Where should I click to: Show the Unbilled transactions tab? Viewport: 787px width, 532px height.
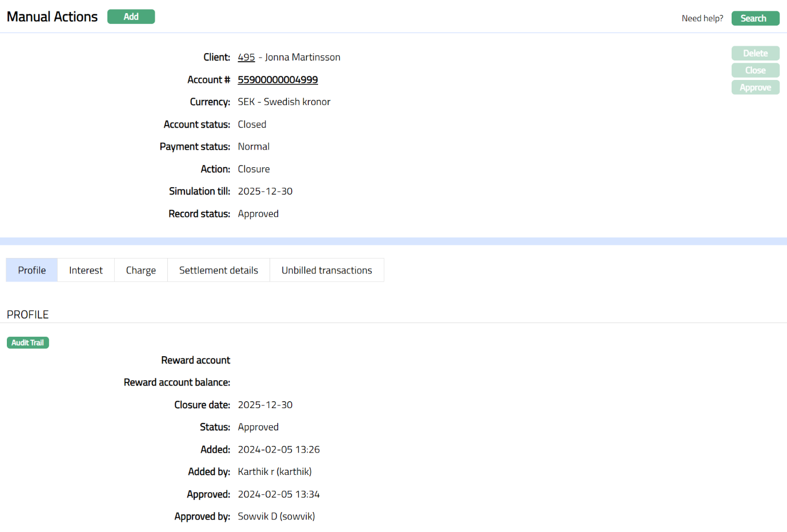click(326, 270)
